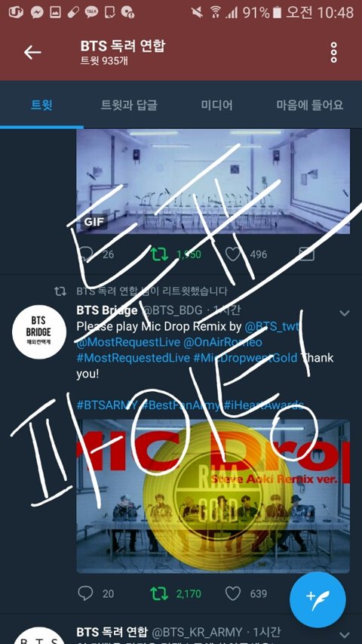
Task: Retweet the BTS Bridge tweet with 2,170
Action: pyautogui.click(x=159, y=593)
